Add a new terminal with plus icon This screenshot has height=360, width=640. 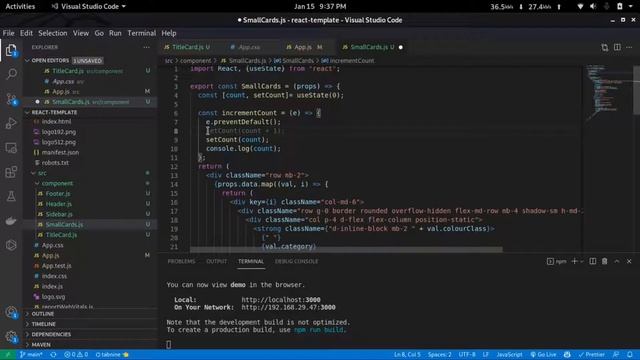(x=574, y=261)
